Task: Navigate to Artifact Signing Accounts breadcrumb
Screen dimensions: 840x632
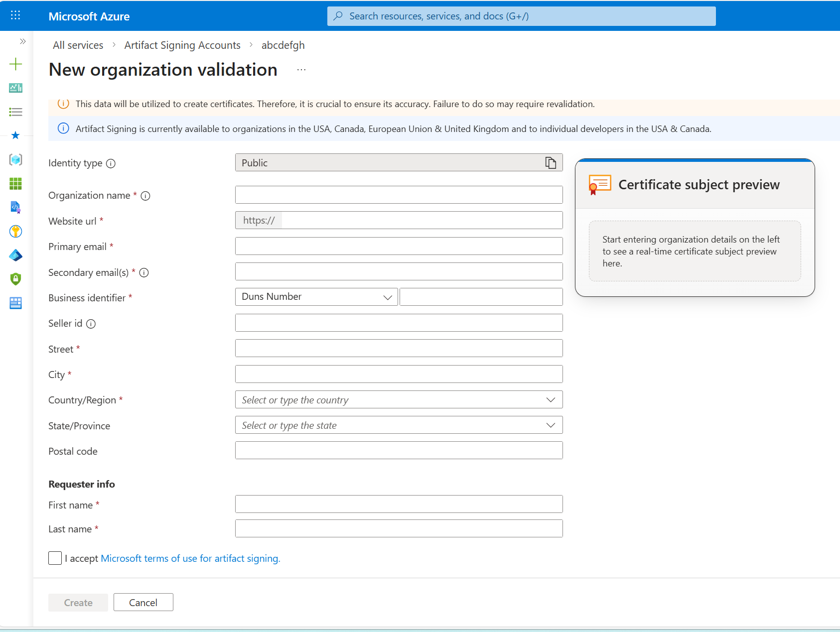Action: pyautogui.click(x=182, y=45)
